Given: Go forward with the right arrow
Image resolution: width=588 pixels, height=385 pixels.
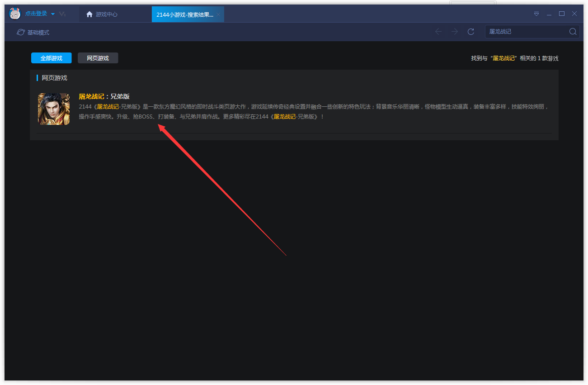Looking at the screenshot, I should tap(454, 32).
